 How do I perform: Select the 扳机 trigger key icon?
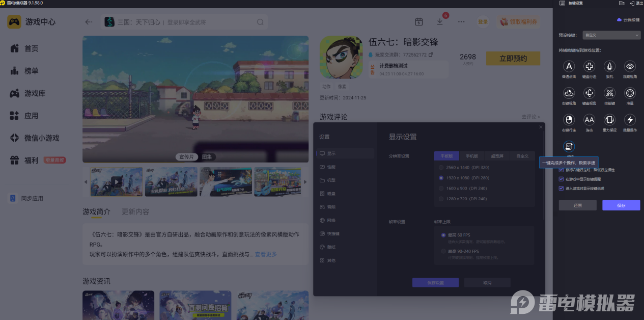coord(609,66)
